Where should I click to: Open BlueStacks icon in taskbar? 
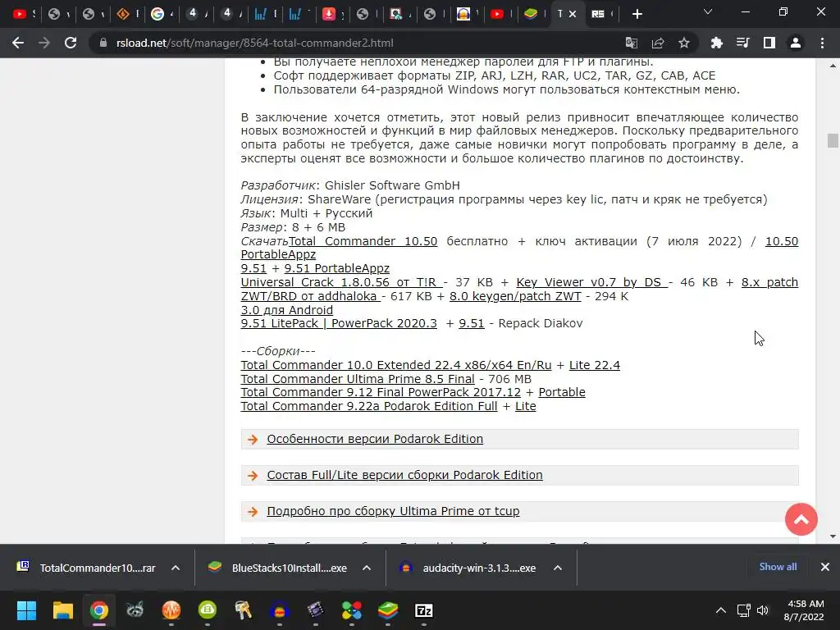[388, 610]
